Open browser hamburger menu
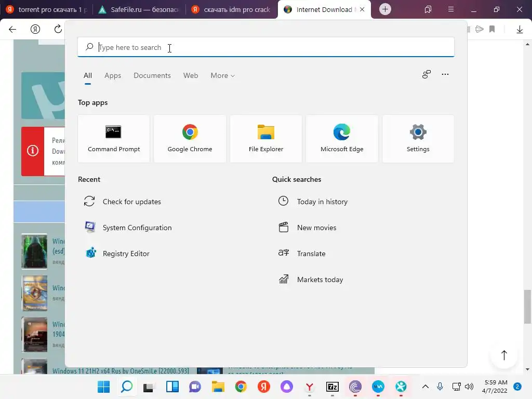532x399 pixels. [451, 9]
